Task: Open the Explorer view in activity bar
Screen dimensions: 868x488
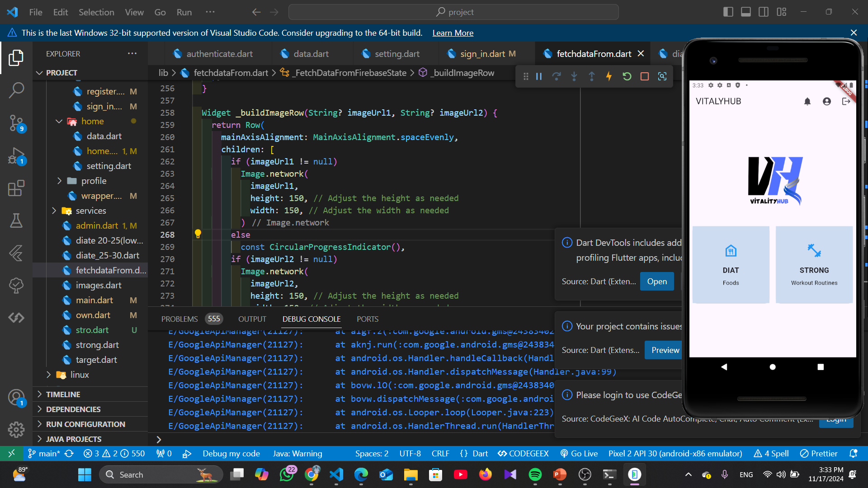Action: [16, 58]
